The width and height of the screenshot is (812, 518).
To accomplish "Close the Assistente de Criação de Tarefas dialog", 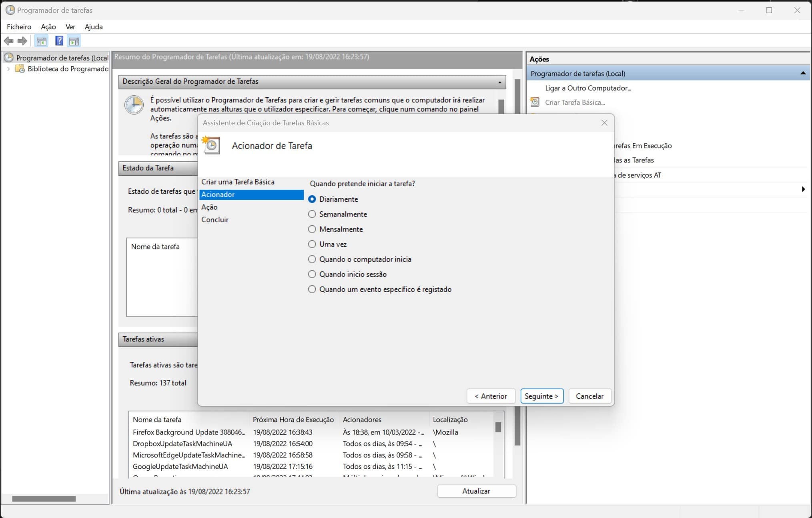I will pyautogui.click(x=604, y=123).
